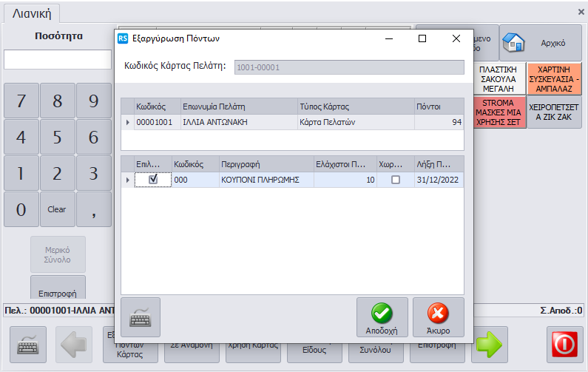This screenshot has height=372, width=588.
Task: Click the green forward arrow icon
Action: 489,345
